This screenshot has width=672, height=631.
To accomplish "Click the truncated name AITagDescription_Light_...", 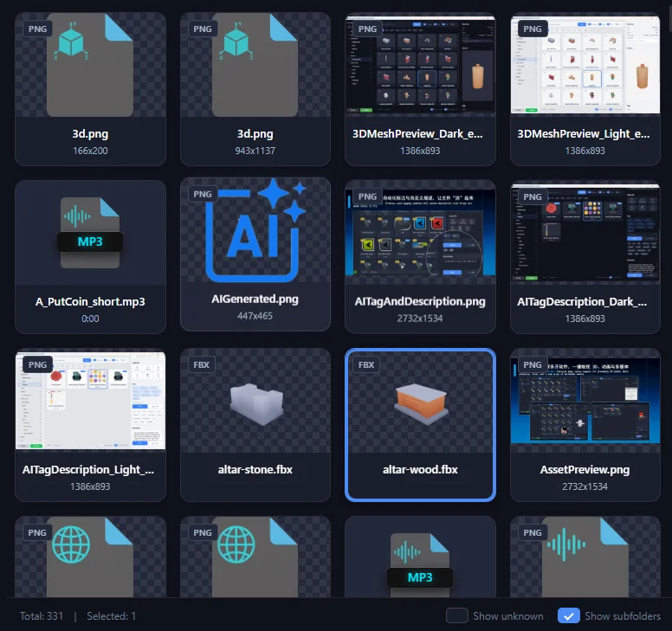I will 88,469.
